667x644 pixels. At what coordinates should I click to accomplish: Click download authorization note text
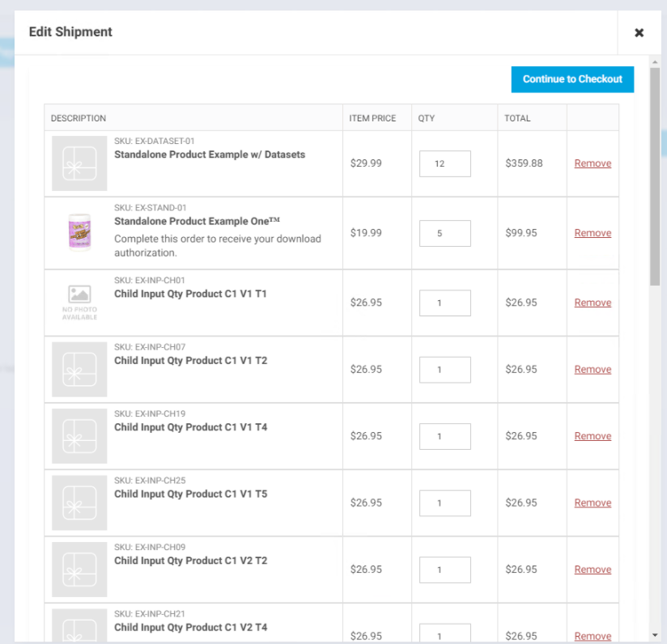pyautogui.click(x=218, y=246)
